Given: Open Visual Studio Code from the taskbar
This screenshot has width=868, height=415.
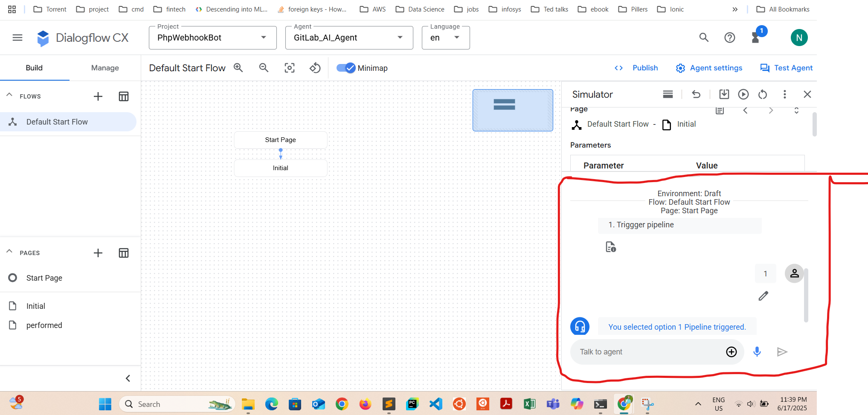Looking at the screenshot, I should pyautogui.click(x=436, y=404).
